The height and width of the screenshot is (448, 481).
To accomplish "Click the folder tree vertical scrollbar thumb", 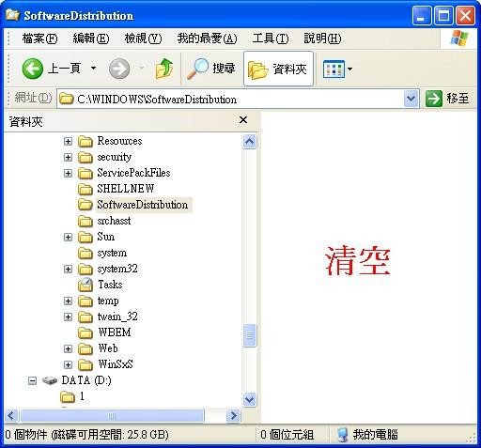I will 250,335.
